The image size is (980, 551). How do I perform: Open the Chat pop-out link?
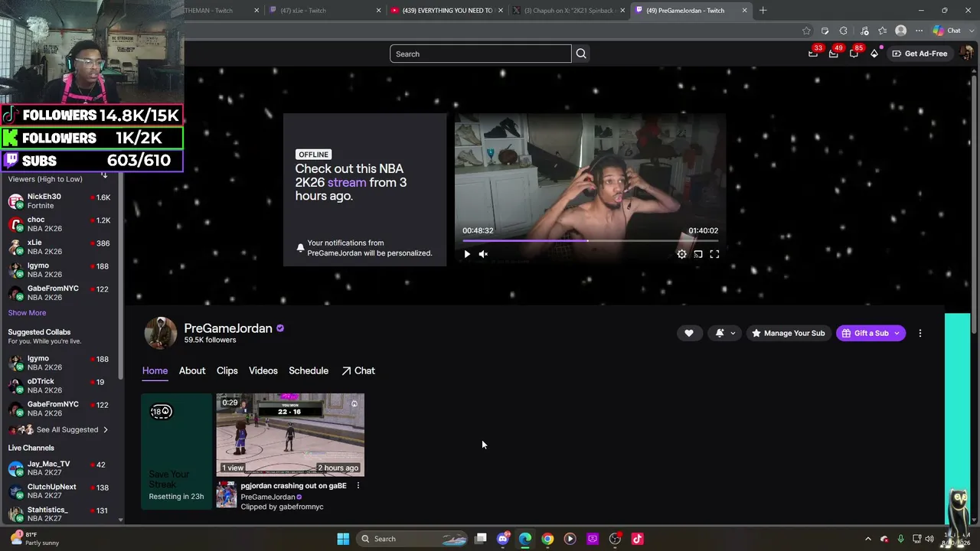358,371
